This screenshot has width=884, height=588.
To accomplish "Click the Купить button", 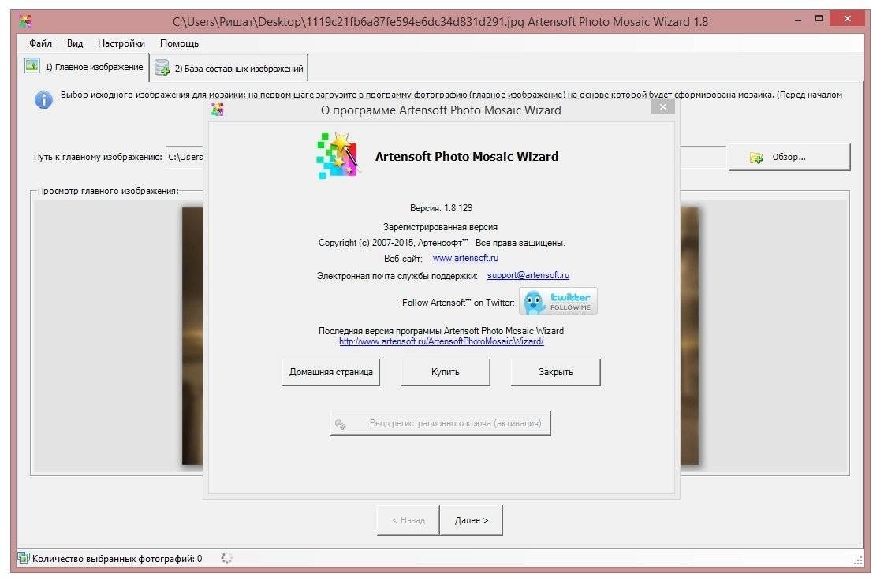I will point(446,372).
